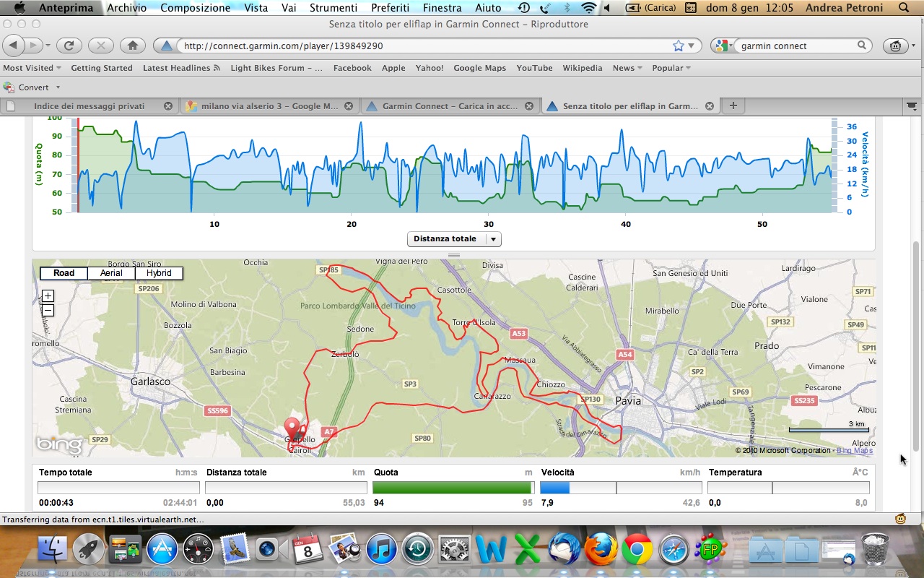Screen dimensions: 924x578
Task: Open Google Chrome from the dock
Action: (636, 550)
